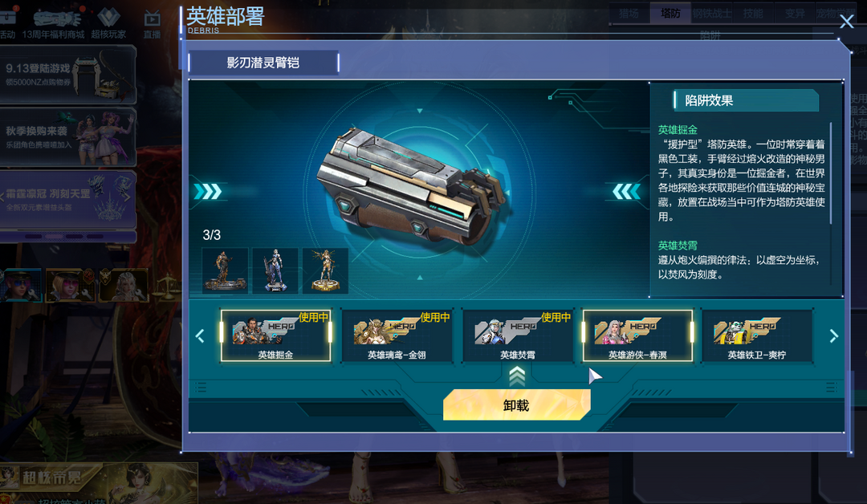This screenshot has width=867, height=504.
Task: Switch to the 塔防 tab
Action: tap(670, 14)
